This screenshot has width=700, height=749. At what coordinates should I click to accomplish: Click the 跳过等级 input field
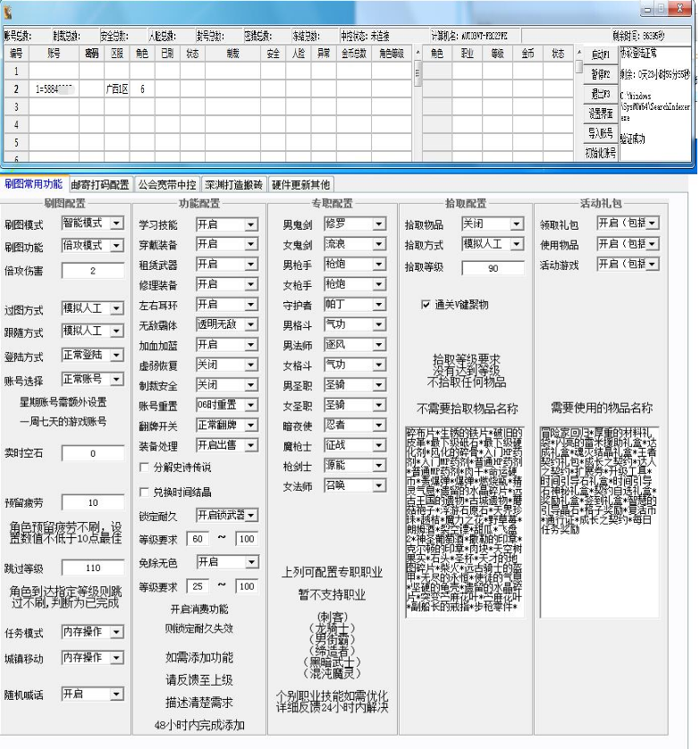[x=93, y=568]
